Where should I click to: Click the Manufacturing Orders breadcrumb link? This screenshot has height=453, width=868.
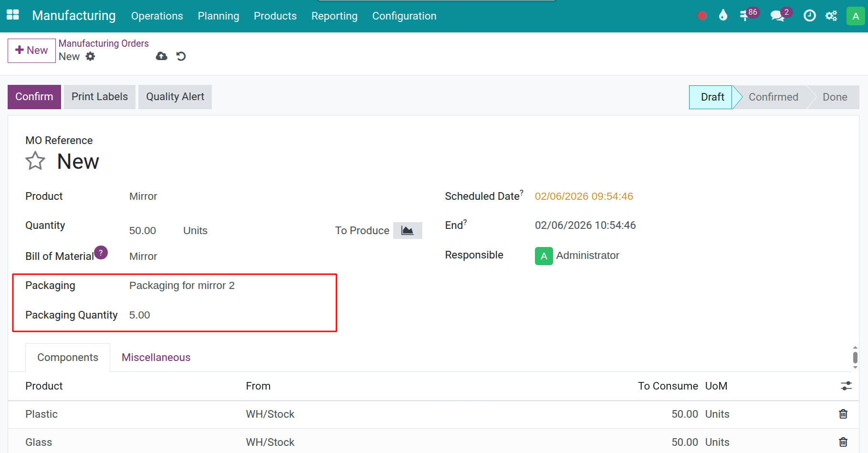[x=104, y=43]
